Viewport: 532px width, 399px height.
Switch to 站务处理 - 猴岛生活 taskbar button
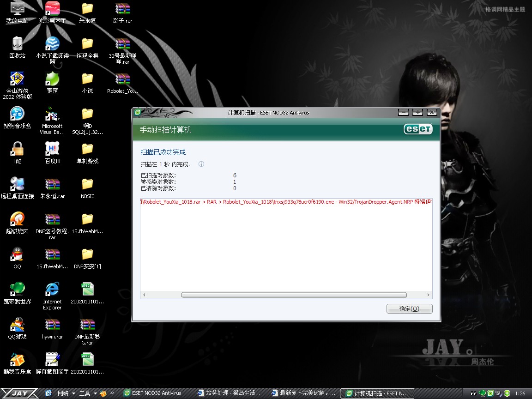point(230,393)
